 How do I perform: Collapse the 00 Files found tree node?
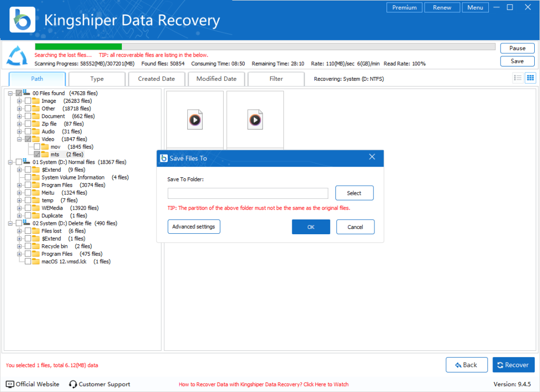(x=11, y=93)
